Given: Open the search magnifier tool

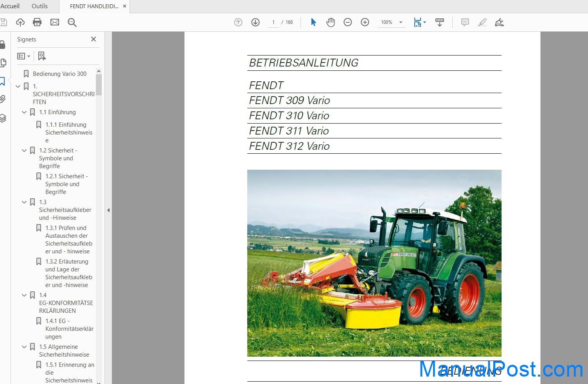Looking at the screenshot, I should point(72,22).
